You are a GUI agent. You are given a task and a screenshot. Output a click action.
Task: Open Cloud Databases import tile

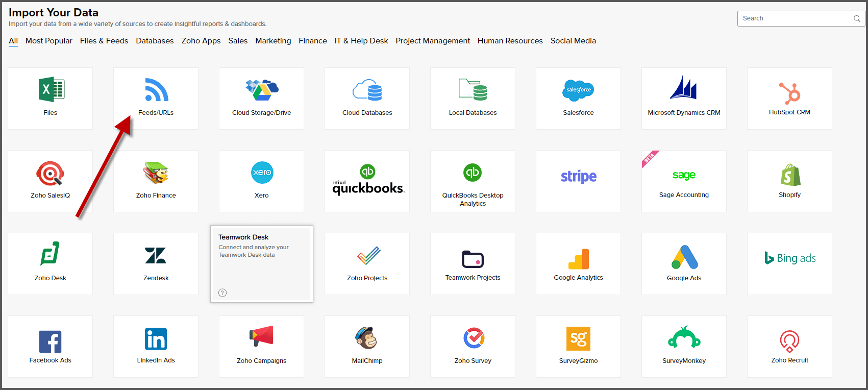coord(367,99)
